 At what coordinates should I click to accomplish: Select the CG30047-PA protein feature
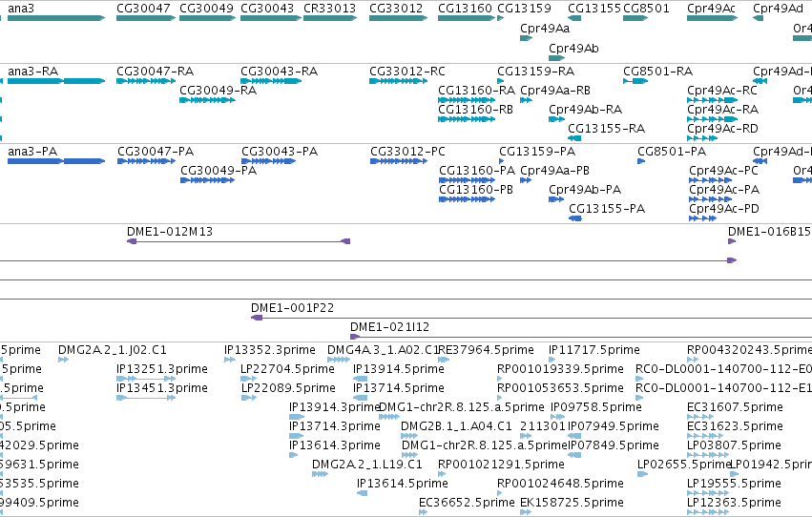146,161
